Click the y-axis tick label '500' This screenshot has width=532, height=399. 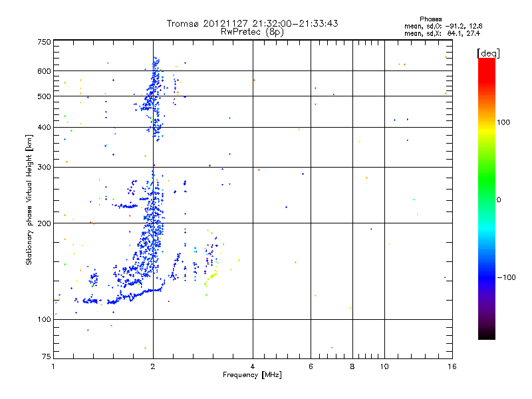(44, 96)
